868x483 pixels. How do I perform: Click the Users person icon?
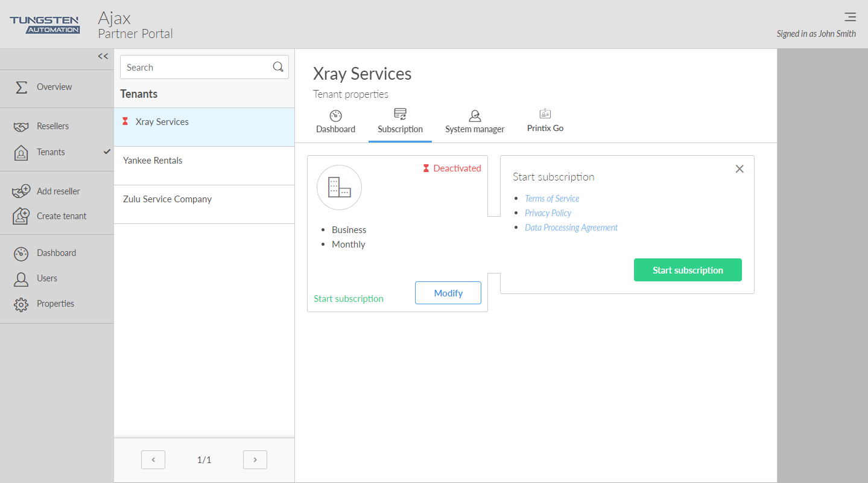pyautogui.click(x=21, y=279)
